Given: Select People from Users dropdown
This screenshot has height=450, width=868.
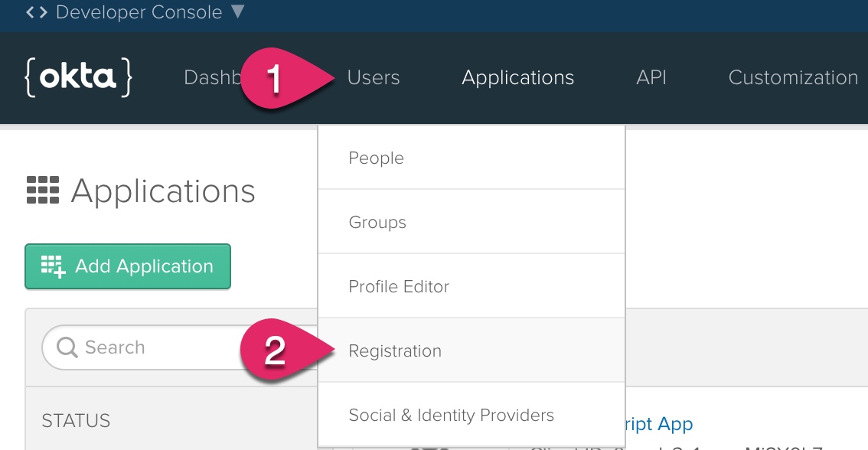Looking at the screenshot, I should tap(472, 158).
